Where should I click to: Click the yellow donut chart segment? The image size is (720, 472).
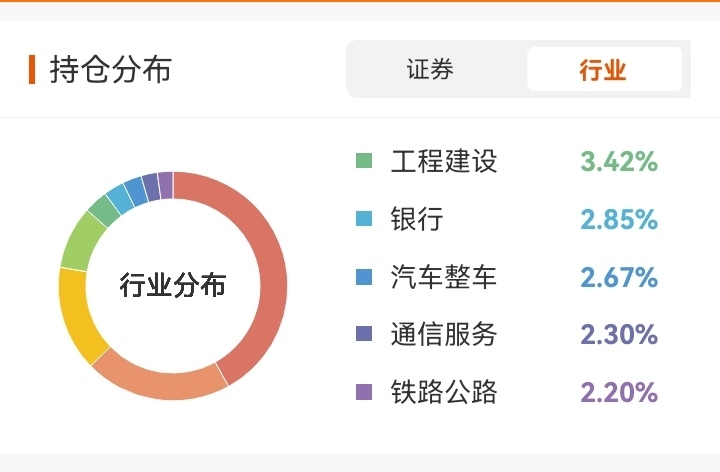point(74,318)
